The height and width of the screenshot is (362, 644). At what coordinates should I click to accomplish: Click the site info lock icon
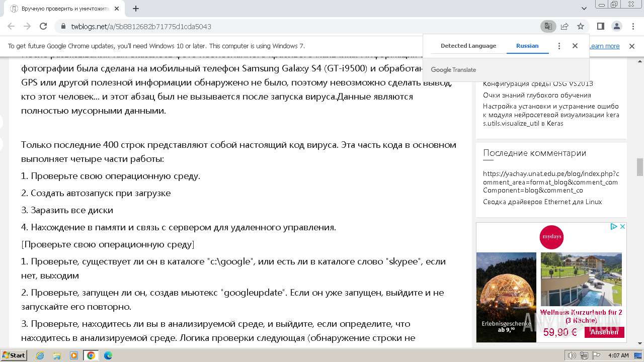pyautogui.click(x=63, y=26)
